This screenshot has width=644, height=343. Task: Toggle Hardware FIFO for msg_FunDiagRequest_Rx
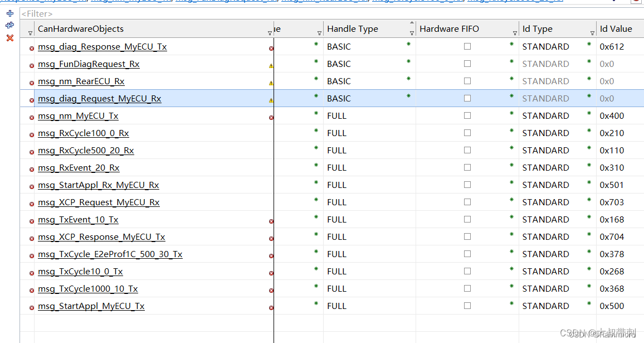pyautogui.click(x=467, y=64)
